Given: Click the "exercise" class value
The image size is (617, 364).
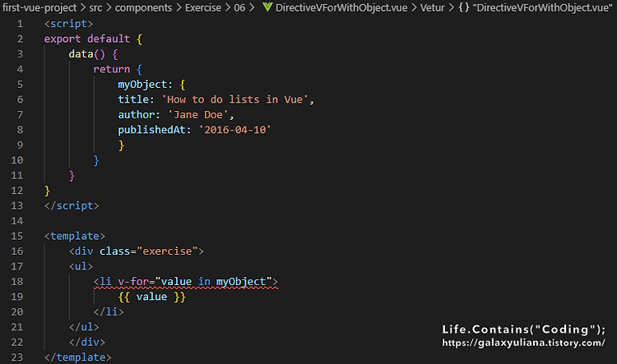Looking at the screenshot, I should 167,251.
